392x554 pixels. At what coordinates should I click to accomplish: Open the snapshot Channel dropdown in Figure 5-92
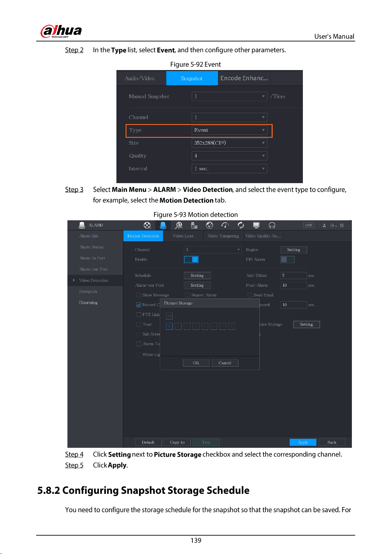[x=230, y=117]
